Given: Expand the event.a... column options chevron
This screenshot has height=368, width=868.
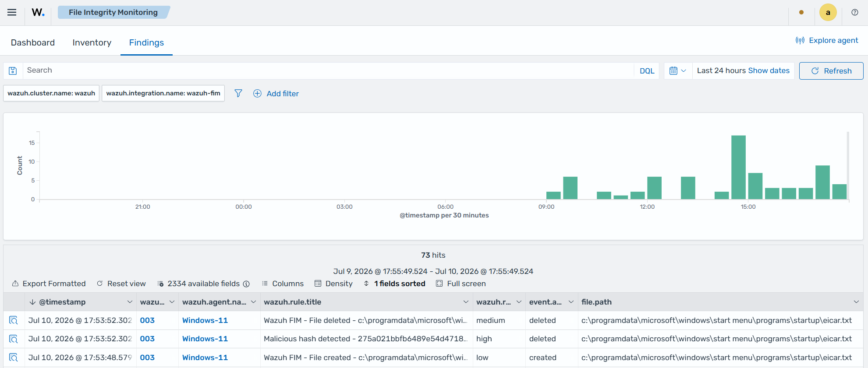Looking at the screenshot, I should (x=571, y=302).
